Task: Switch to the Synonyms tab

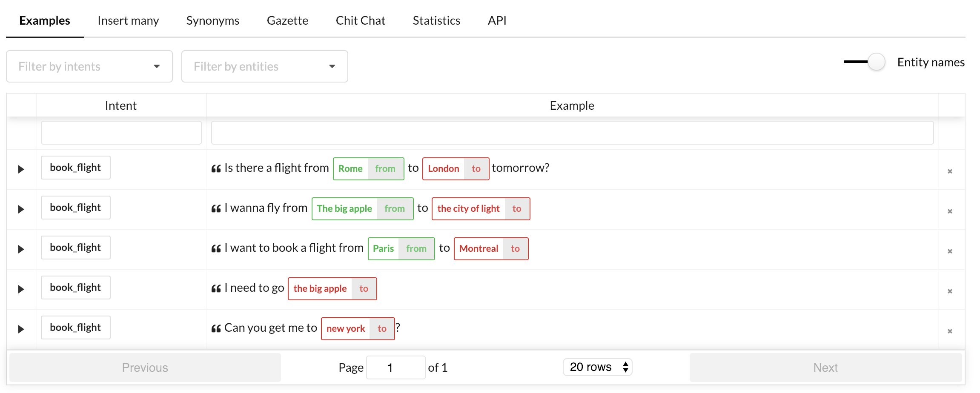Action: 212,20
